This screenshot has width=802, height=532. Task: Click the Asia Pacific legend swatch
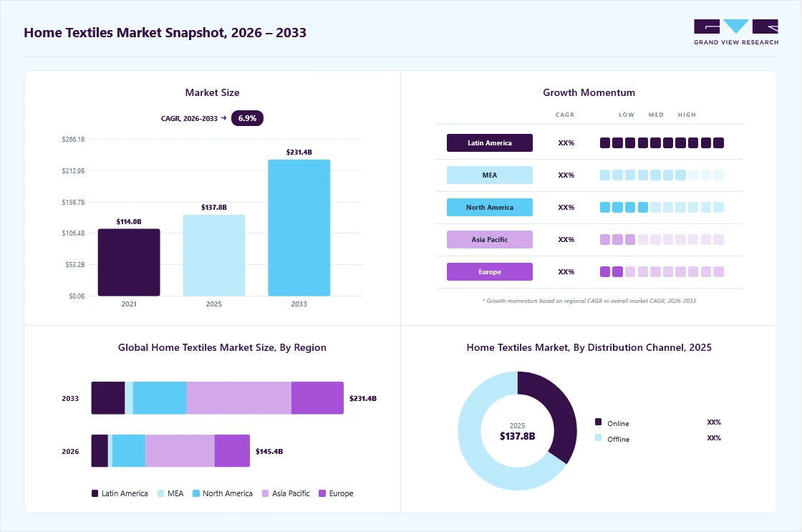[266, 493]
